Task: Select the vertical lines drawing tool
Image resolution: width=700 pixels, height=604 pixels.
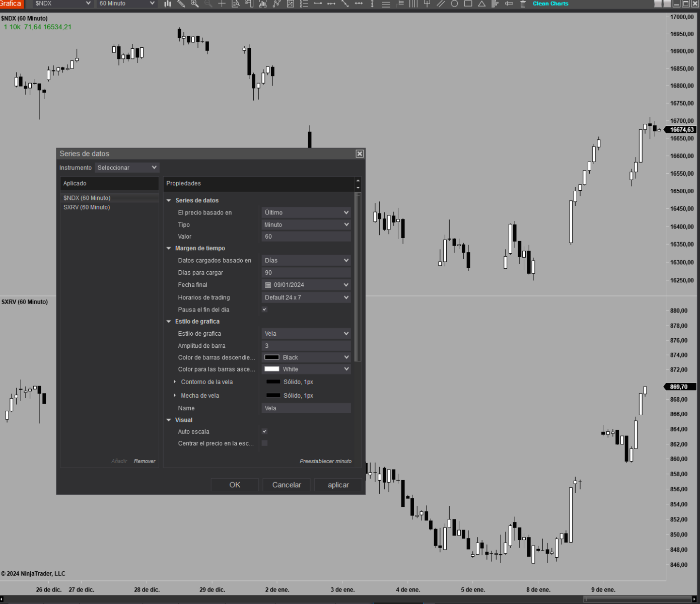Action: [x=413, y=4]
